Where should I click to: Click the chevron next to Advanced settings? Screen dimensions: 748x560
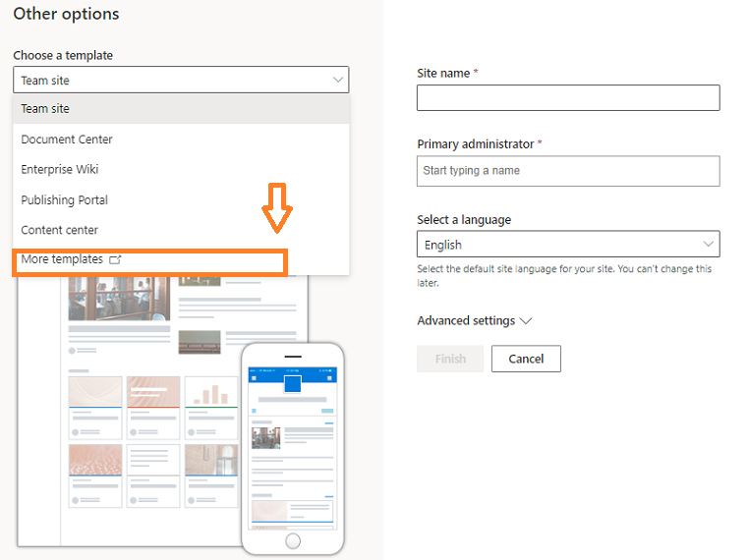(x=526, y=321)
